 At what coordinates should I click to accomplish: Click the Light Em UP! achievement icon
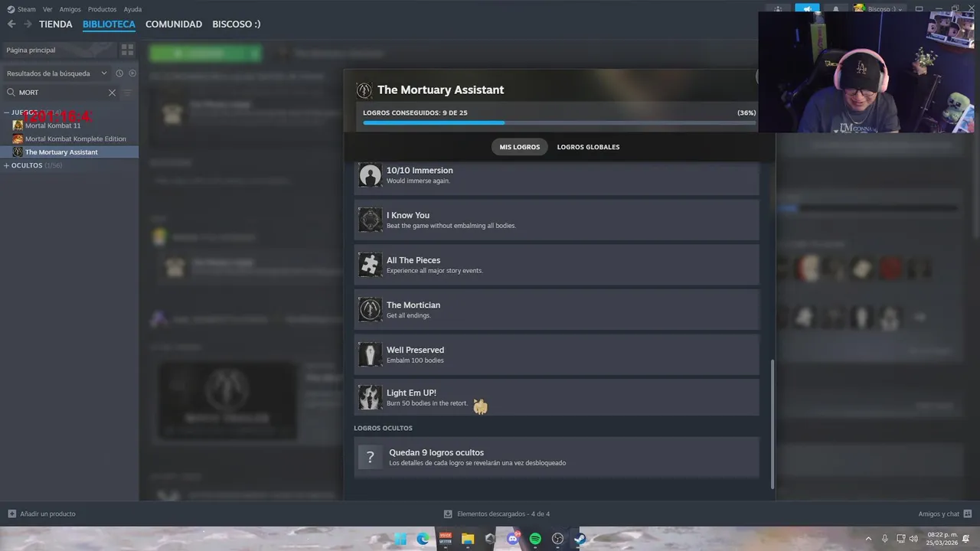370,397
